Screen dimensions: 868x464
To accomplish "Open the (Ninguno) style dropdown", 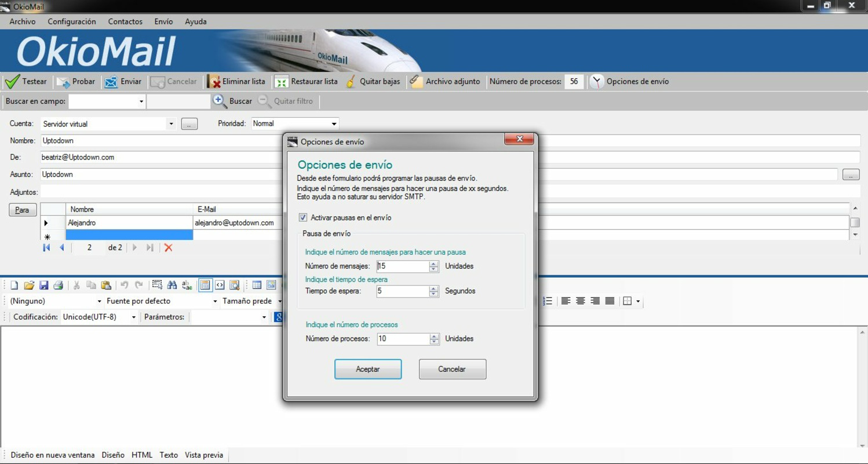I will pyautogui.click(x=100, y=302).
